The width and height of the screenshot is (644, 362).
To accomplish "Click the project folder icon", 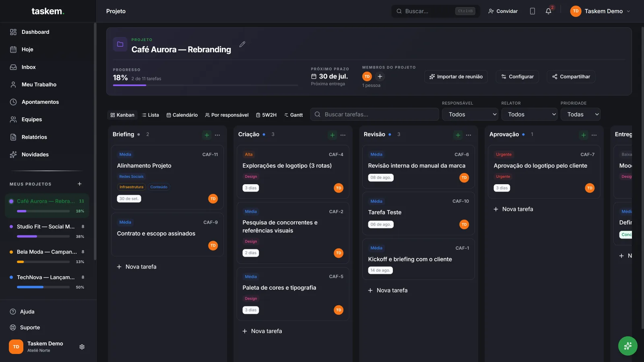I will pos(120,44).
